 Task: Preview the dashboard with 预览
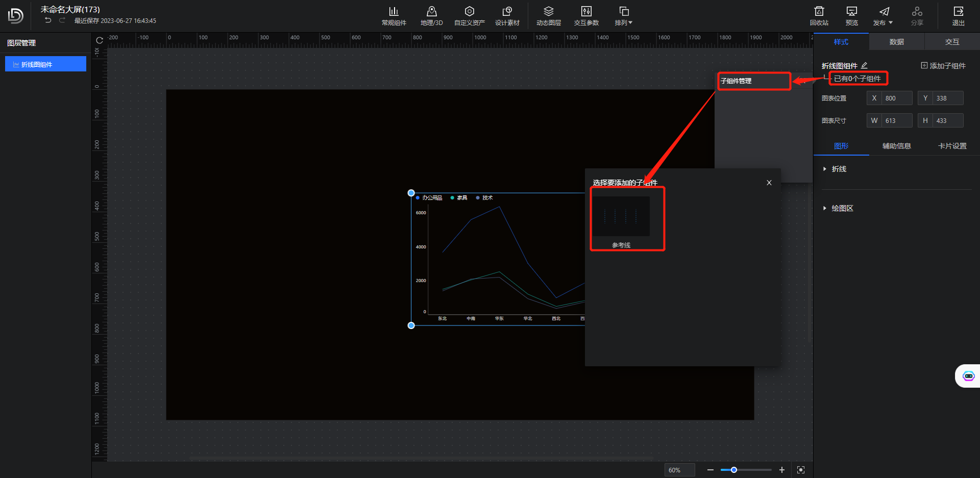[x=851, y=16]
